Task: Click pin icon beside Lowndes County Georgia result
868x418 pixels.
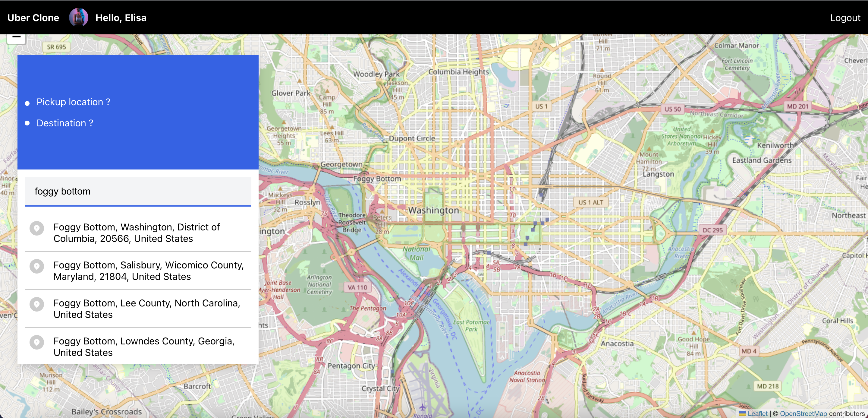Action: pos(37,343)
